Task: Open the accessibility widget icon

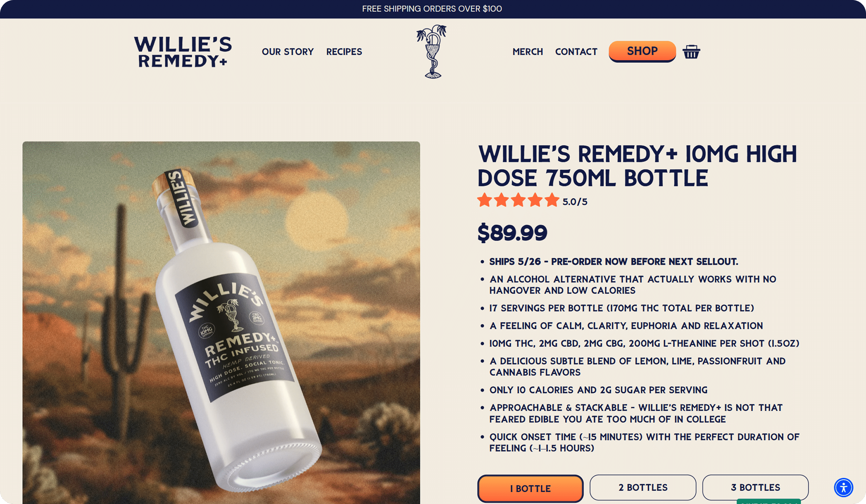Action: pos(843,487)
